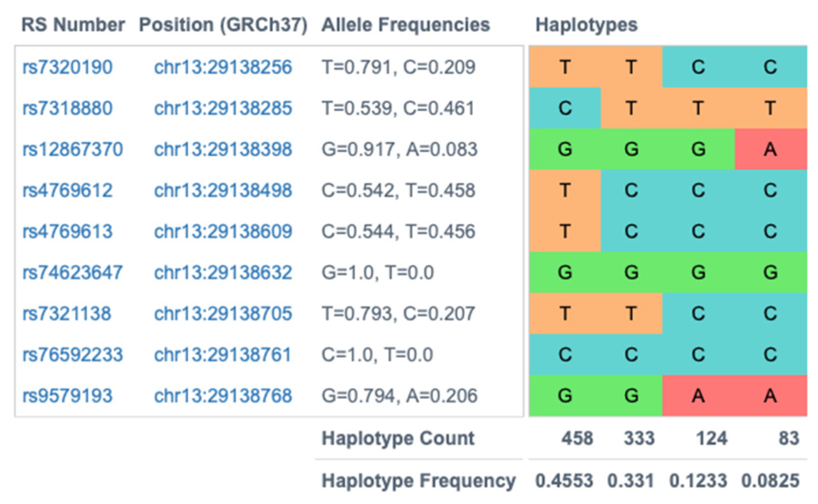
Task: Select allele frequencies T=0.791, C=0.209
Action: [x=399, y=67]
